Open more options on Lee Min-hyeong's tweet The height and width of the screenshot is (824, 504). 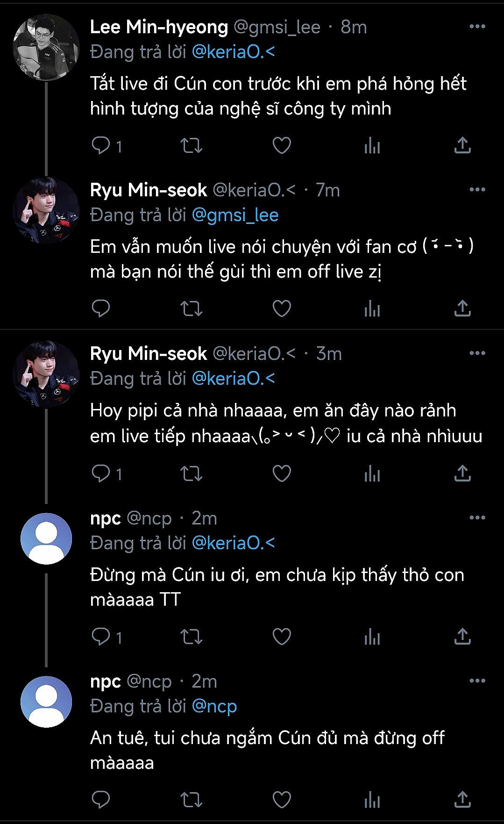[477, 27]
